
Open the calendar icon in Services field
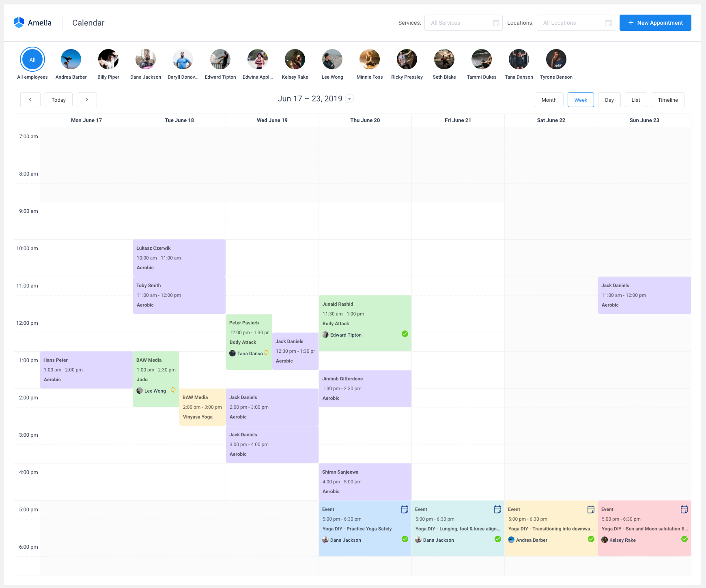pyautogui.click(x=496, y=23)
